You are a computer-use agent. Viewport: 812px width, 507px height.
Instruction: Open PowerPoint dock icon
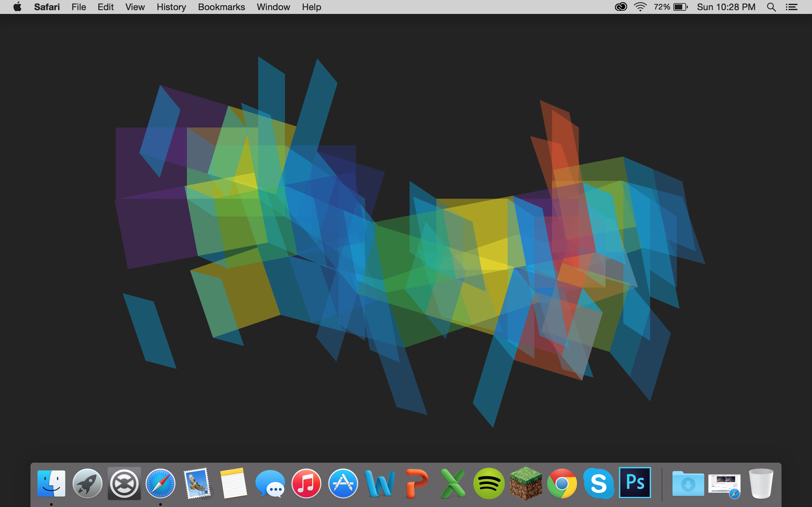pos(416,483)
